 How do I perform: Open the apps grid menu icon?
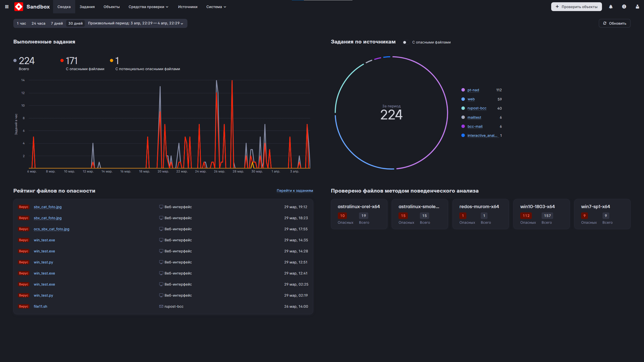pos(7,7)
